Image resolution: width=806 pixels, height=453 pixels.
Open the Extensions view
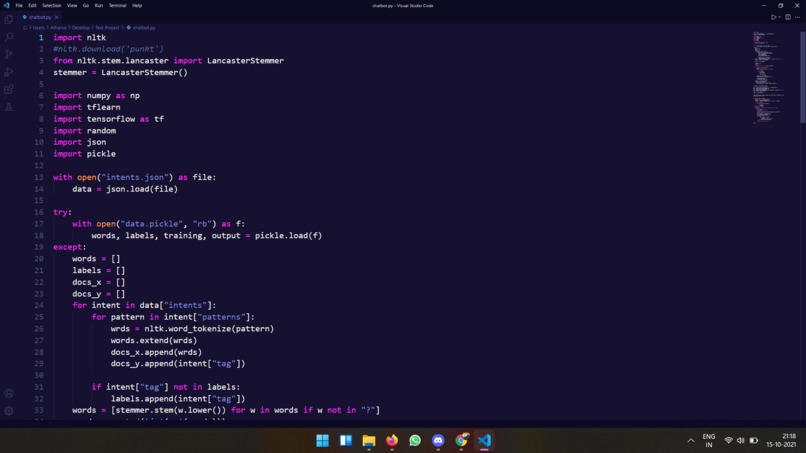click(9, 89)
